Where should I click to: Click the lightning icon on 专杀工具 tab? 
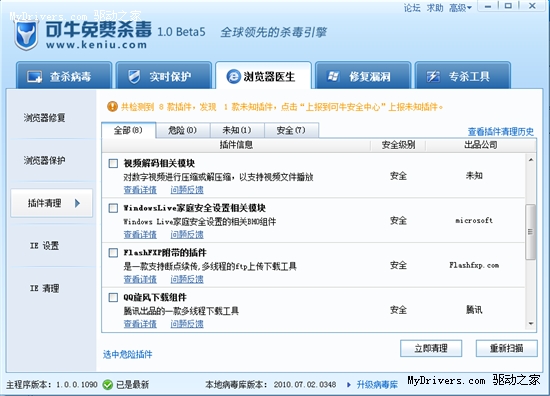(x=433, y=76)
